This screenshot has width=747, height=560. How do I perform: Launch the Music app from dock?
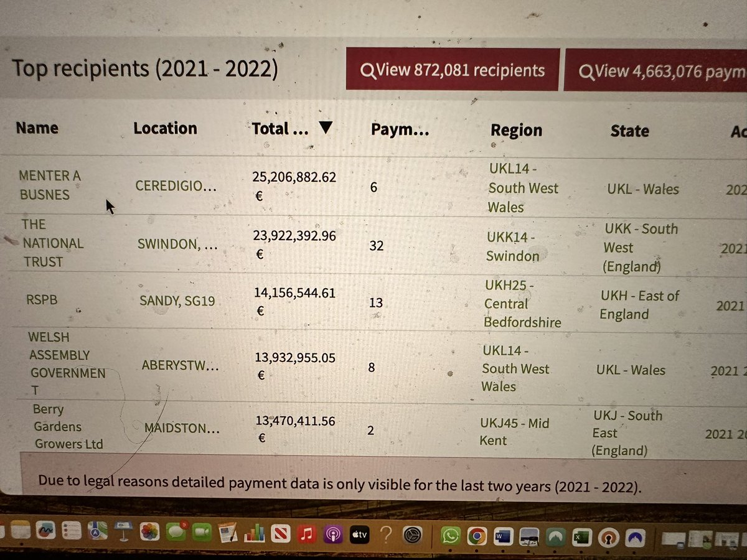306,534
